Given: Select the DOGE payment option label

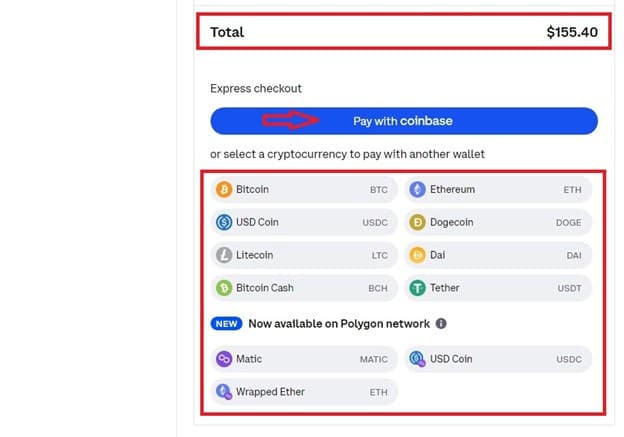Looking at the screenshot, I should point(568,222).
